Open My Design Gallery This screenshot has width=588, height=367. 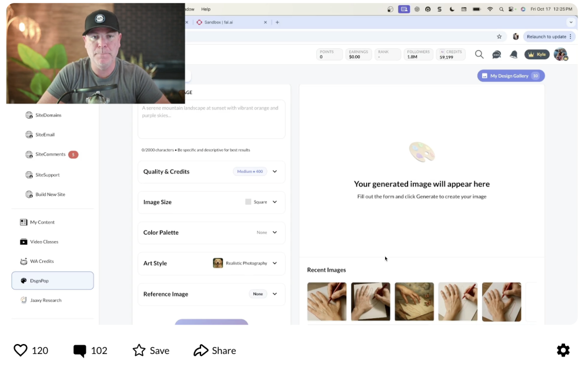pos(510,76)
